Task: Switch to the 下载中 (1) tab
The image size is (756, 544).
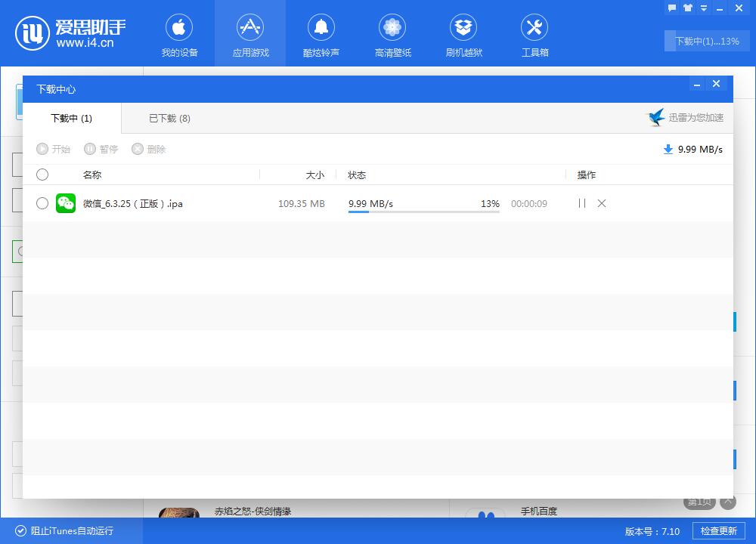Action: coord(71,119)
